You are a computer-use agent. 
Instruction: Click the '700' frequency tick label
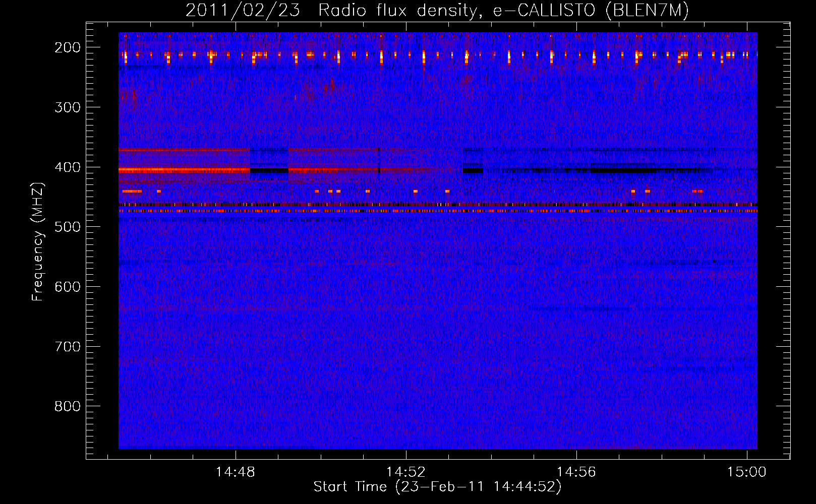[67, 347]
